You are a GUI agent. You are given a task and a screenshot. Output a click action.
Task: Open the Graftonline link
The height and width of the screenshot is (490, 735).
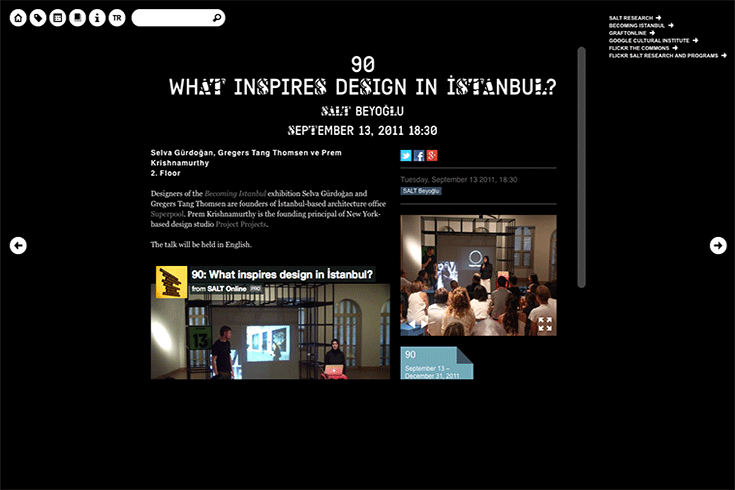tap(631, 33)
